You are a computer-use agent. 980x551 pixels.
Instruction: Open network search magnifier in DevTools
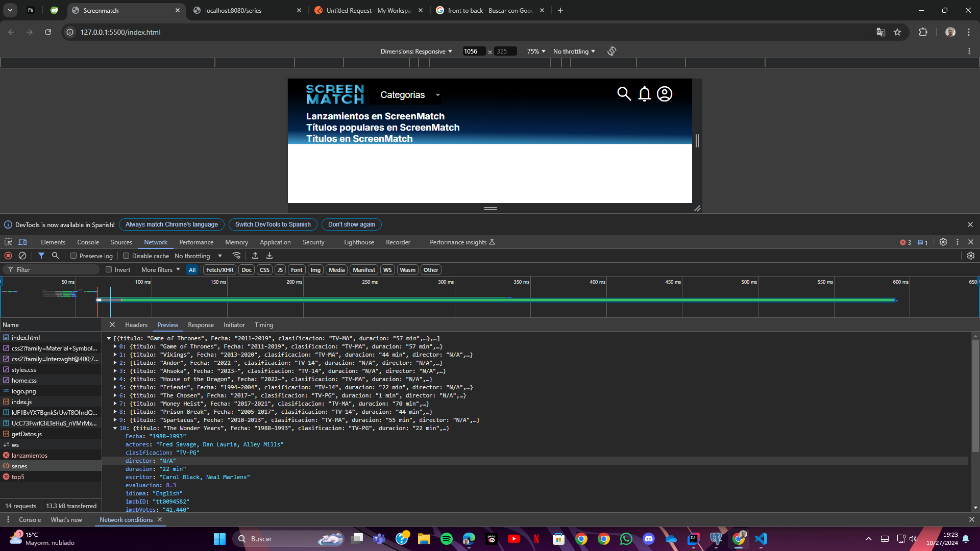(56, 256)
